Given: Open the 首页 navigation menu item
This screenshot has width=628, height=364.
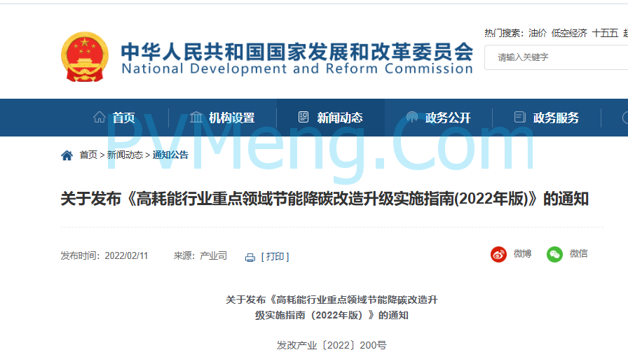Looking at the screenshot, I should pyautogui.click(x=123, y=118).
